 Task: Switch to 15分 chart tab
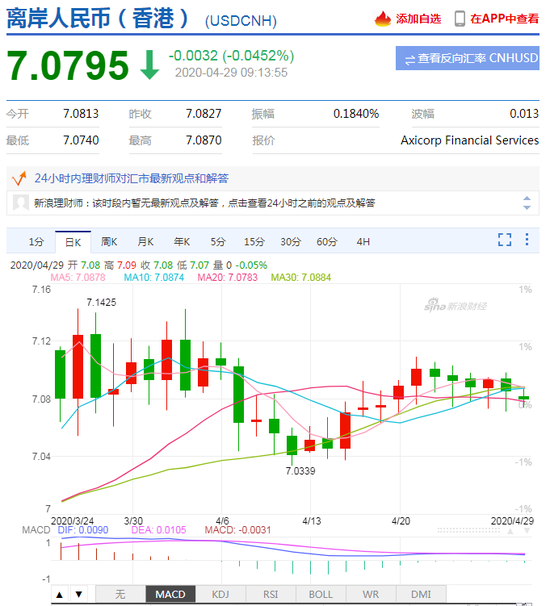[254, 242]
